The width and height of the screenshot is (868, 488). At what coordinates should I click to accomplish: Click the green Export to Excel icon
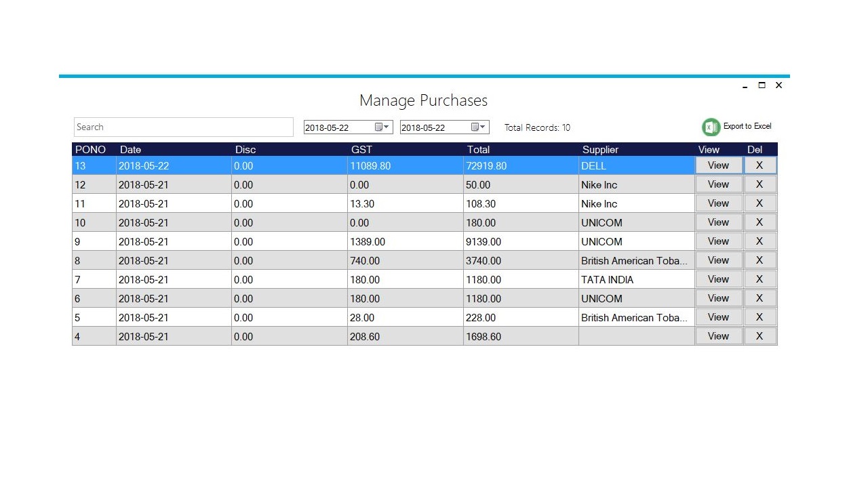710,127
